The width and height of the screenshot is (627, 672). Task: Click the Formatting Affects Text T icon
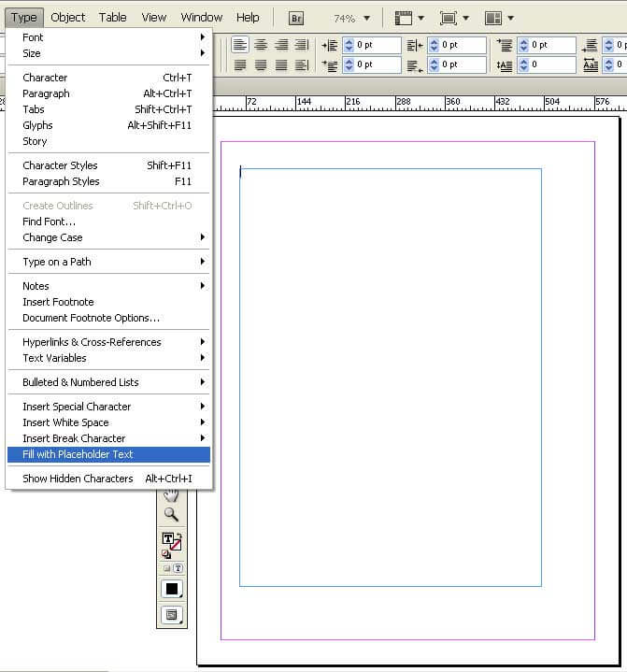click(178, 568)
